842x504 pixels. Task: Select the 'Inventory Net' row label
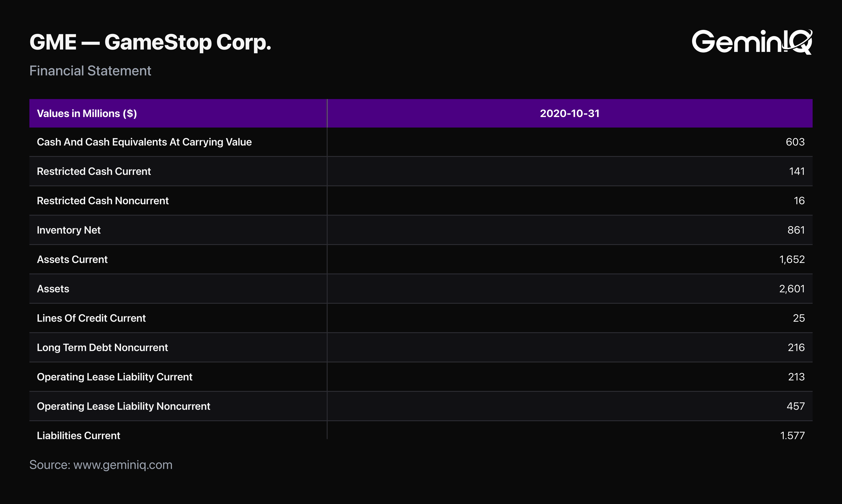point(69,230)
